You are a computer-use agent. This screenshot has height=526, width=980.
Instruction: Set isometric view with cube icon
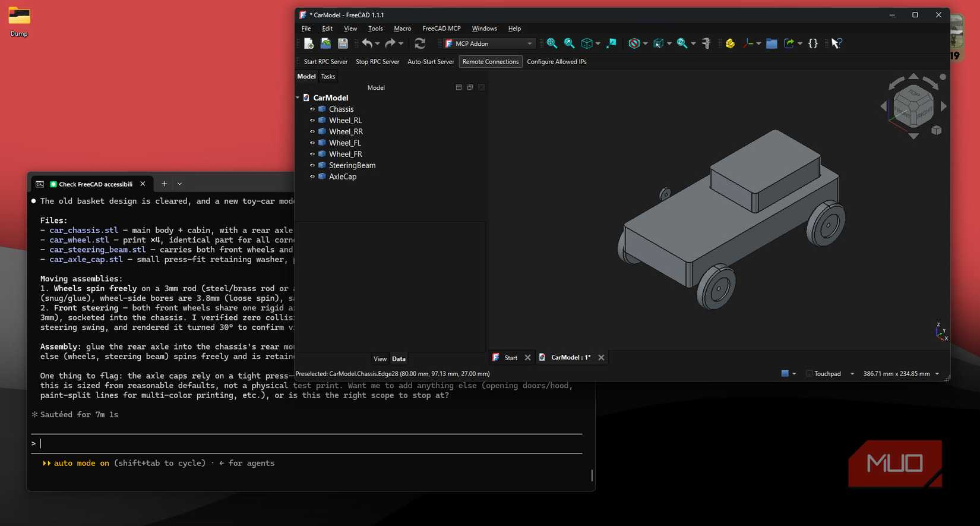tap(587, 43)
